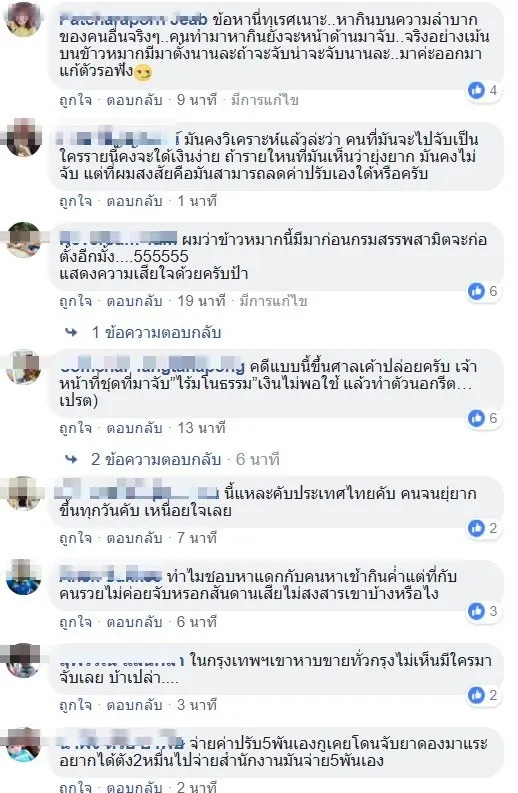The width and height of the screenshot is (518, 793).
Task: Click ถูกใจ under the 6-minute comment
Action: point(76,622)
